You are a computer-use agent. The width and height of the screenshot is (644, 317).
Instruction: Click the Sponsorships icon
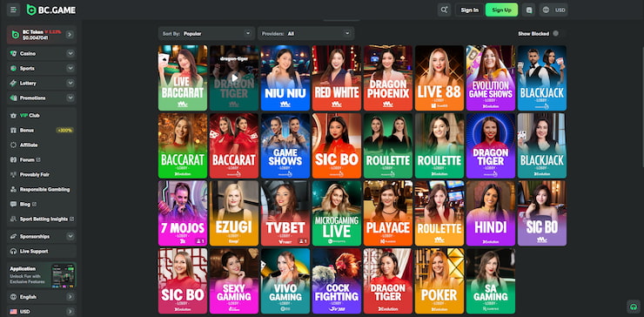pos(14,236)
